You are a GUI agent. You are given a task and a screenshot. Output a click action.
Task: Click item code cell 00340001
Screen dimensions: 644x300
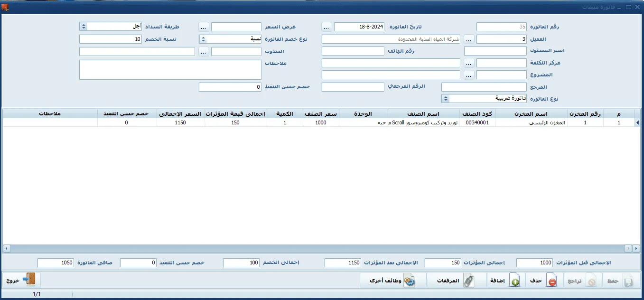478,123
